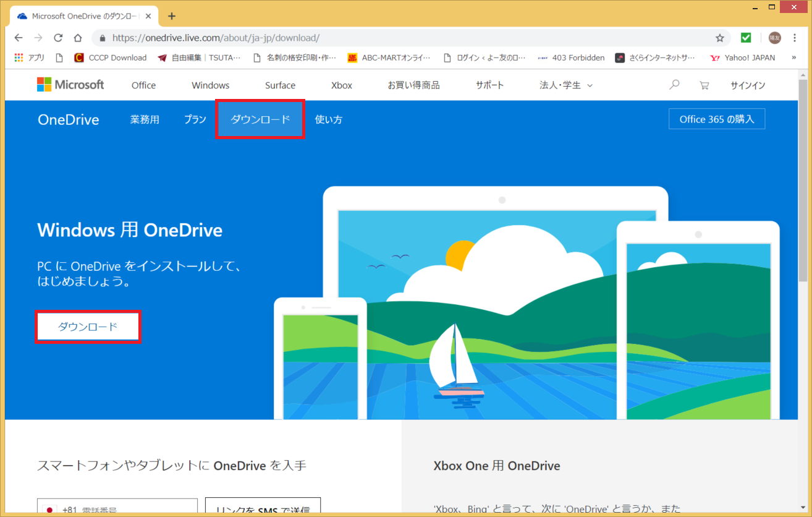This screenshot has width=812, height=517.
Task: Open Office in Microsoft navigation
Action: click(143, 85)
